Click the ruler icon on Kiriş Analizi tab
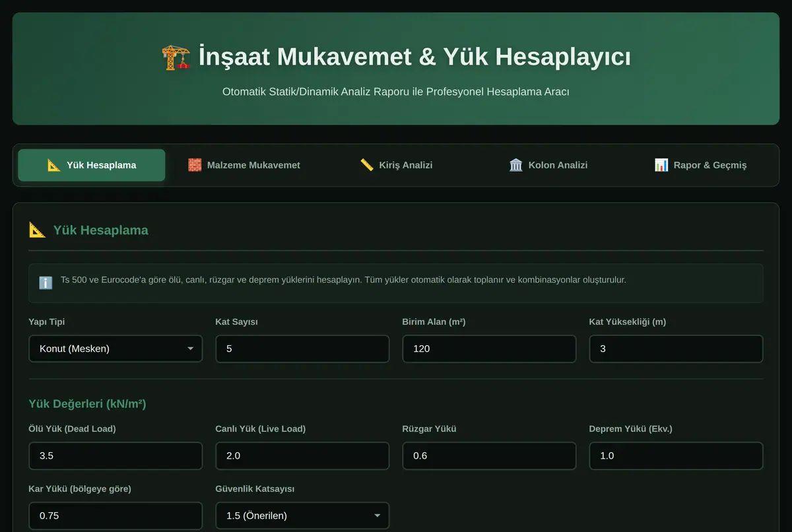The width and height of the screenshot is (792, 532). coord(367,165)
